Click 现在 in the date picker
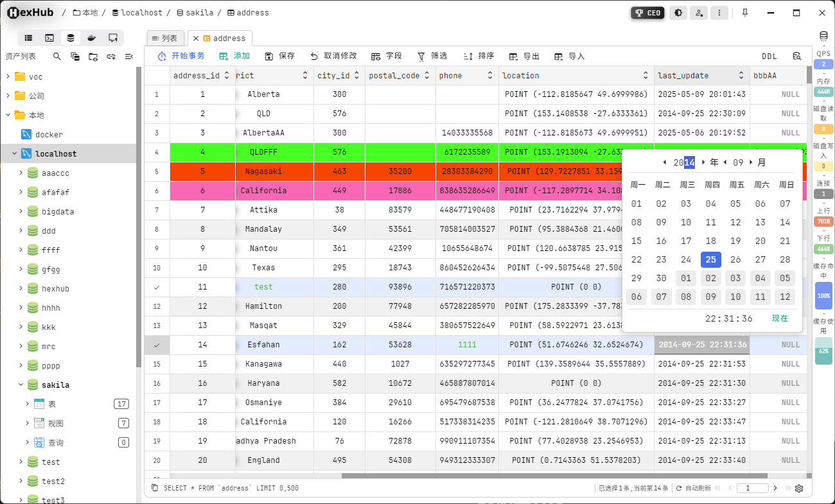Screen dimensions: 835x504 780,318
